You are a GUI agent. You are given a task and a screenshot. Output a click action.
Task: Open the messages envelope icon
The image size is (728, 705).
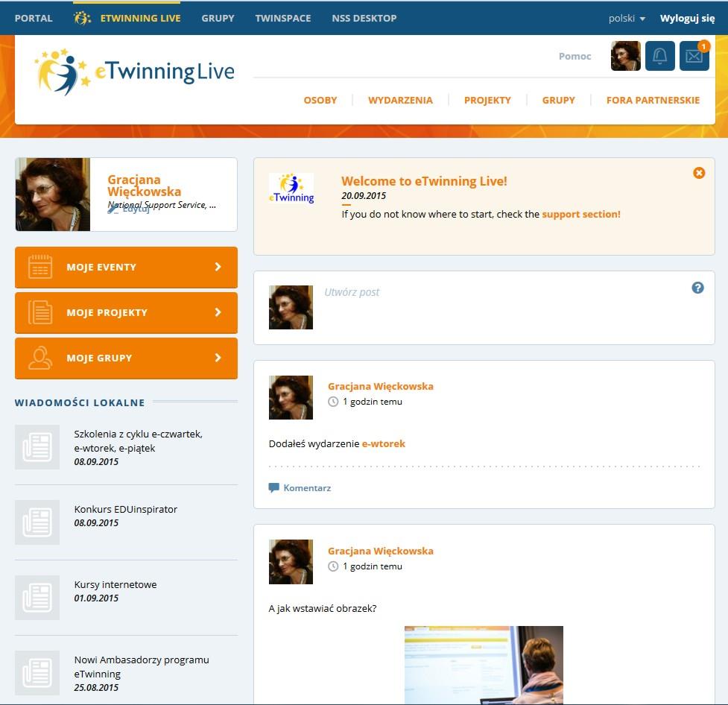[x=694, y=56]
